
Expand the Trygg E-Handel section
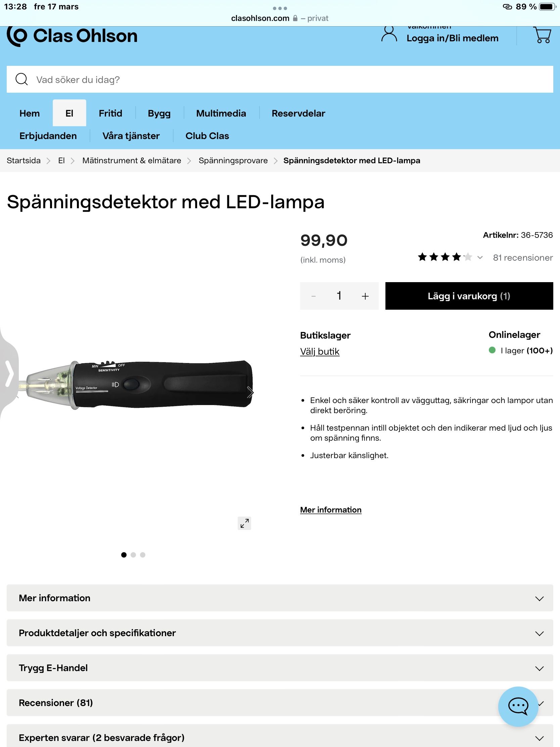[279, 668]
